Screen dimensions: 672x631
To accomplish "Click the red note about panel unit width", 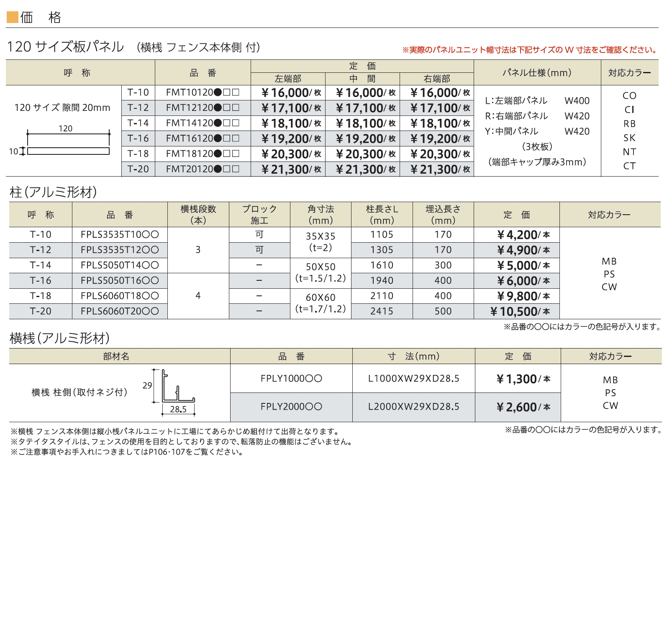I will (530, 50).
